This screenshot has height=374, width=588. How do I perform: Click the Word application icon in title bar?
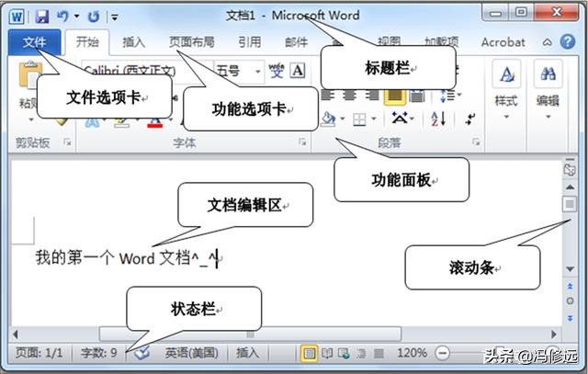[x=17, y=17]
